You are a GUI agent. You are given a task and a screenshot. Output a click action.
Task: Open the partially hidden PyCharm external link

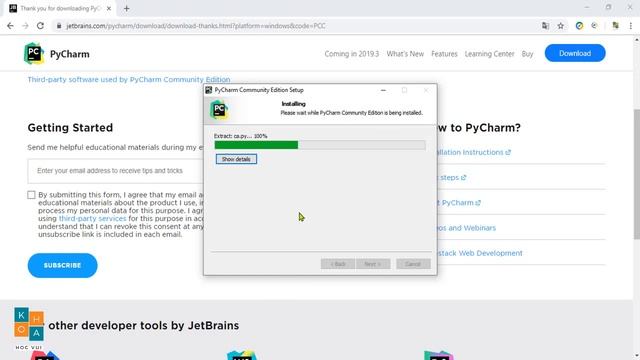[459, 203]
